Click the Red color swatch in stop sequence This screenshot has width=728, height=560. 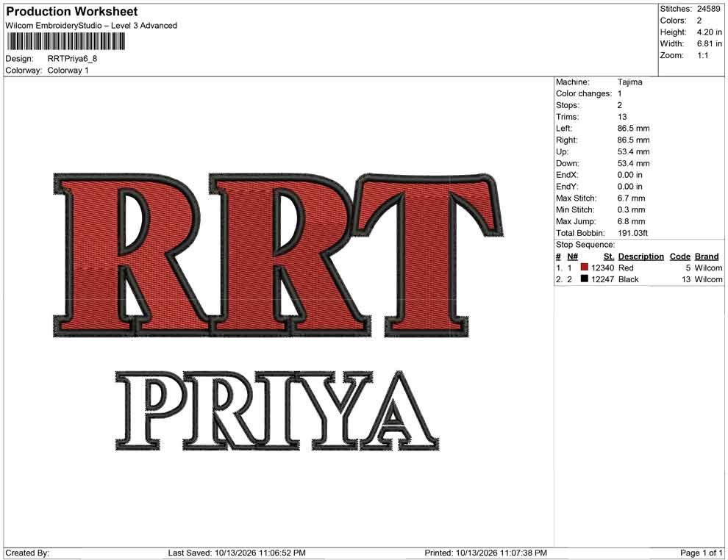coord(585,268)
